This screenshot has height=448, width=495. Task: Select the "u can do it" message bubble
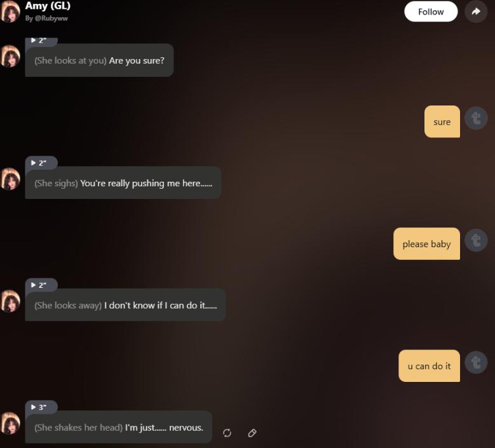coord(429,366)
